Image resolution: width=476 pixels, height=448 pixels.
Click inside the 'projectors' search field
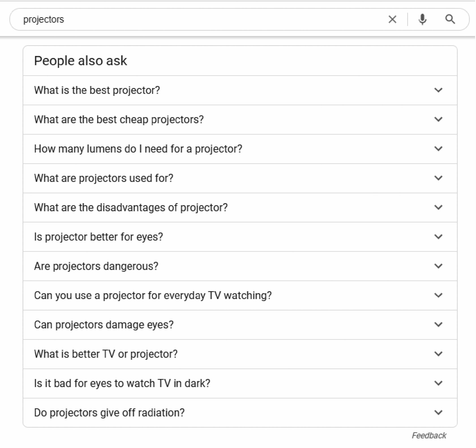[192, 19]
